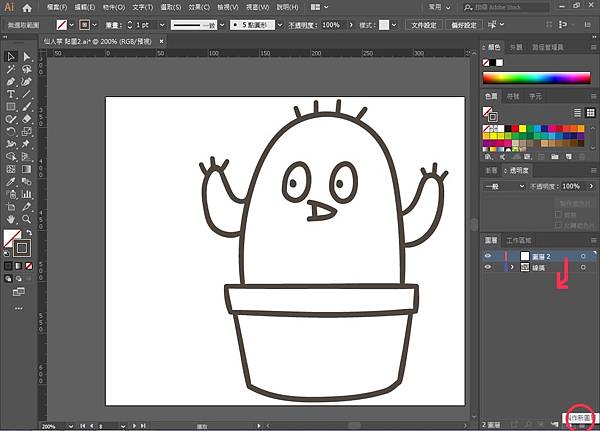Select the Type tool
Viewport: 600px width, 431px height.
11,94
